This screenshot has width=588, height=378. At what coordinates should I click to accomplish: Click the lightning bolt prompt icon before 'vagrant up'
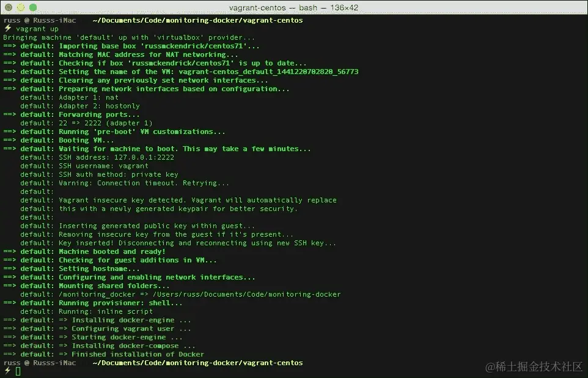point(7,29)
